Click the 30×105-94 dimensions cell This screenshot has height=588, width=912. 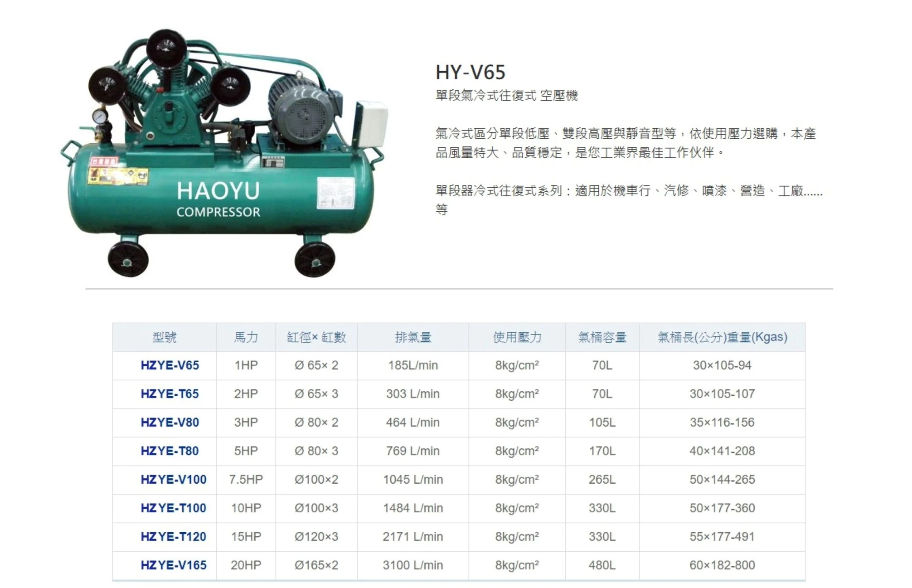(722, 365)
